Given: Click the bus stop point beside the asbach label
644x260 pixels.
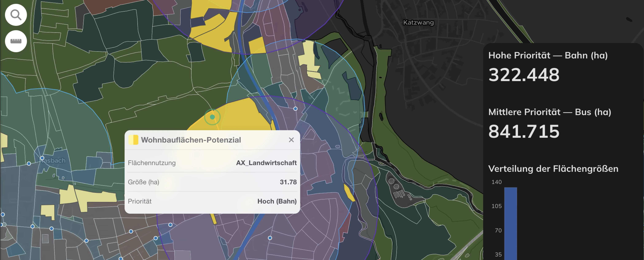Looking at the screenshot, I should click(x=42, y=158).
